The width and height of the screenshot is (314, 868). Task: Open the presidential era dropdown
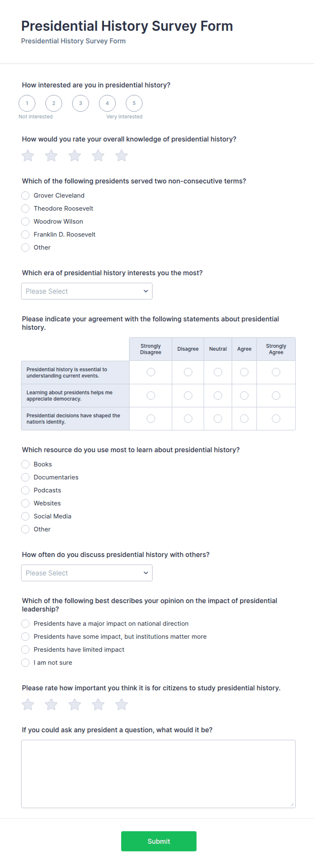pos(87,291)
